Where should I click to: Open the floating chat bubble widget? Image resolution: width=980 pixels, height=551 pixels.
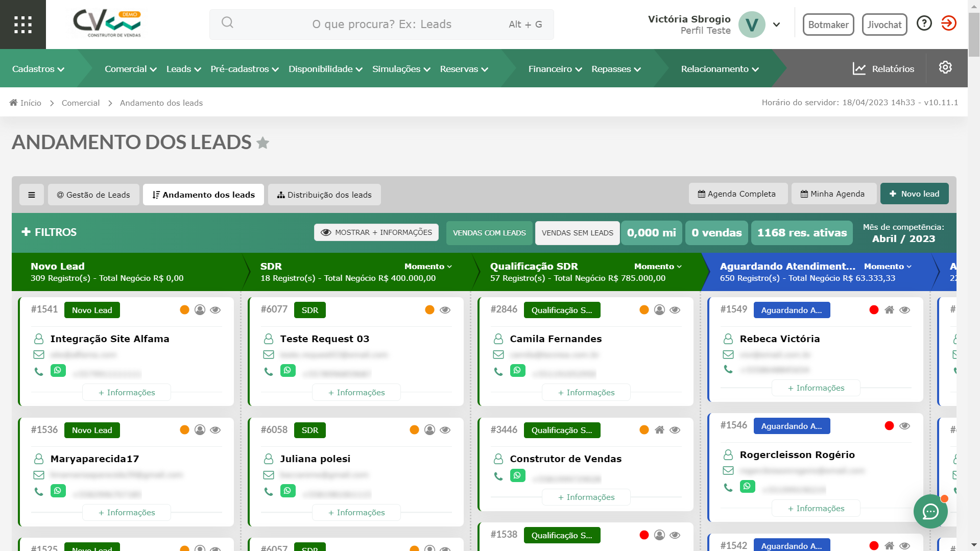tap(930, 511)
